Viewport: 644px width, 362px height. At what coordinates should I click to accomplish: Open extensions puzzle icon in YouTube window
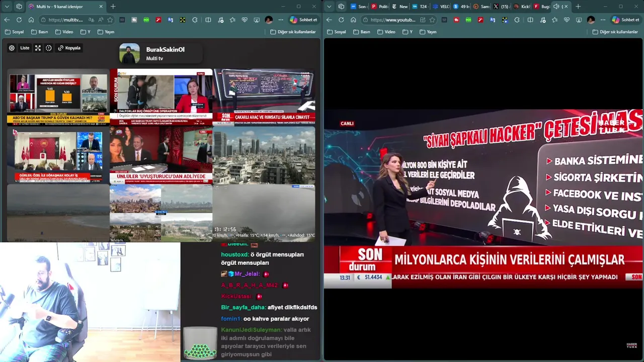point(517,20)
